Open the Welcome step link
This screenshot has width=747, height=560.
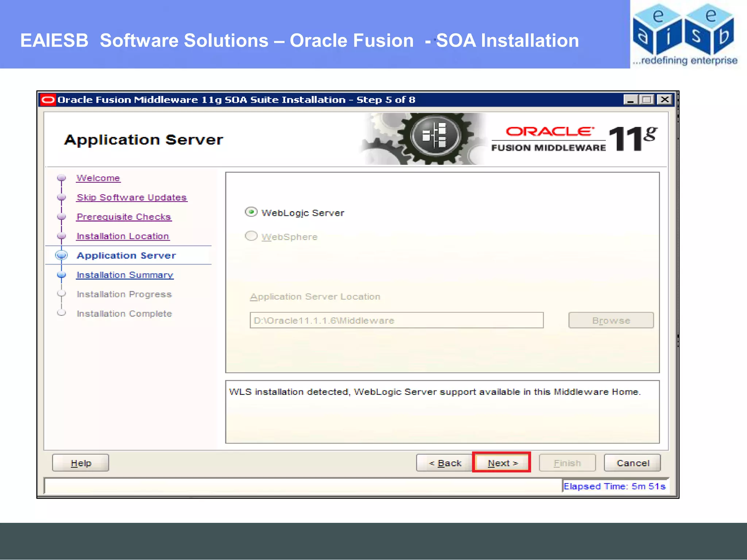point(98,178)
